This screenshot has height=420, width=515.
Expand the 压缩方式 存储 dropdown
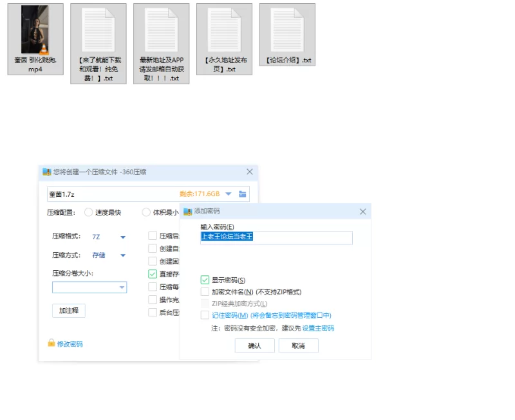(122, 255)
